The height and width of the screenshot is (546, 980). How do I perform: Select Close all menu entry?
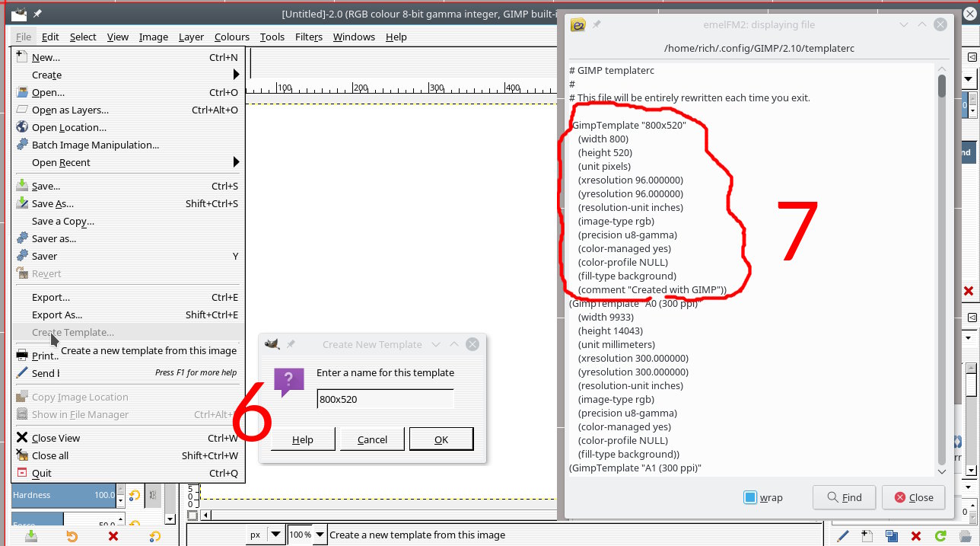pos(128,455)
